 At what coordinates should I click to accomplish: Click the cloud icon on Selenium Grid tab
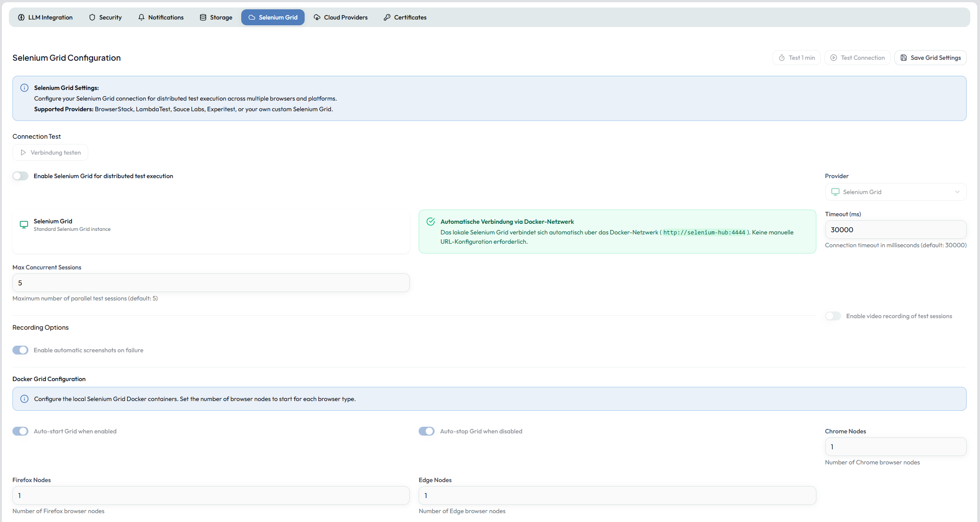tap(252, 17)
